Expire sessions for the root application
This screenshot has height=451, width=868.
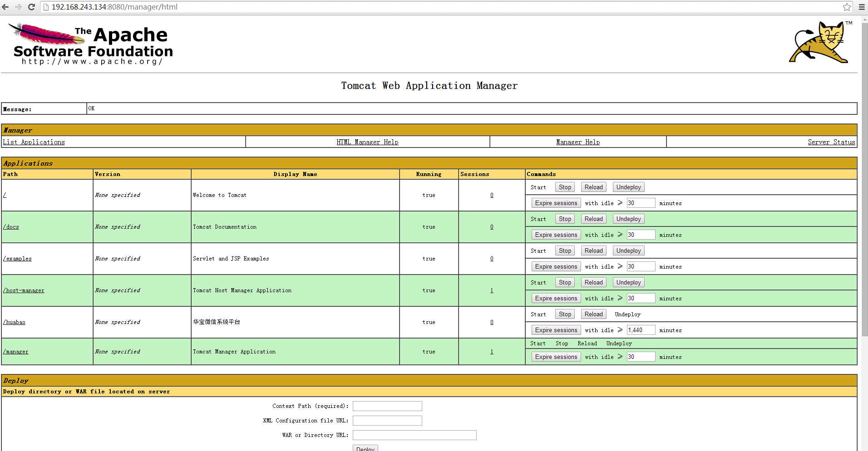point(556,203)
